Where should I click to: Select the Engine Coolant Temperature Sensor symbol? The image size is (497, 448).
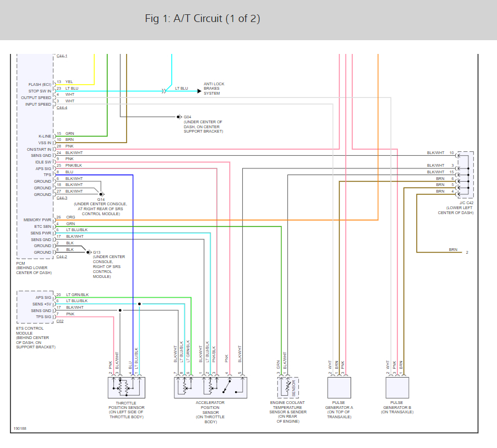[288, 387]
